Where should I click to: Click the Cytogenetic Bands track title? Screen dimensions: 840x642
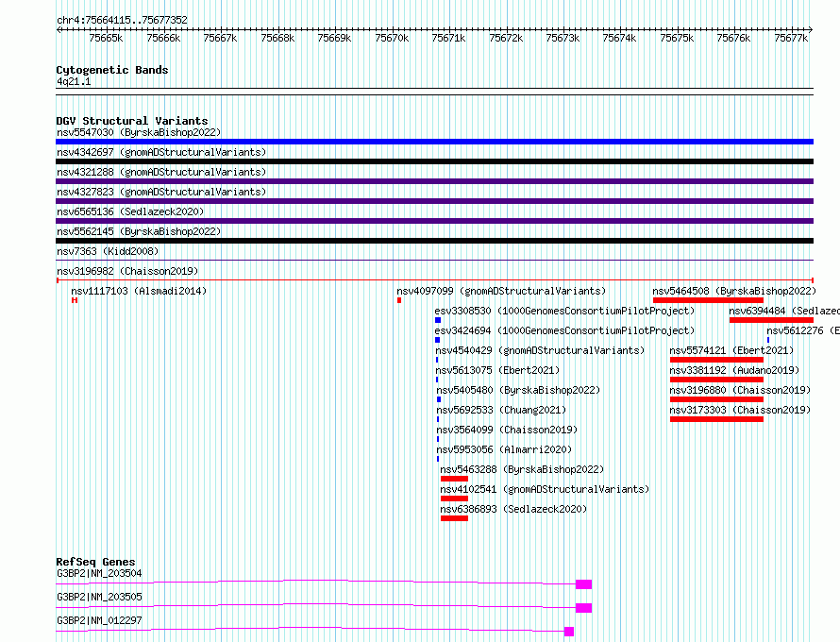(112, 70)
